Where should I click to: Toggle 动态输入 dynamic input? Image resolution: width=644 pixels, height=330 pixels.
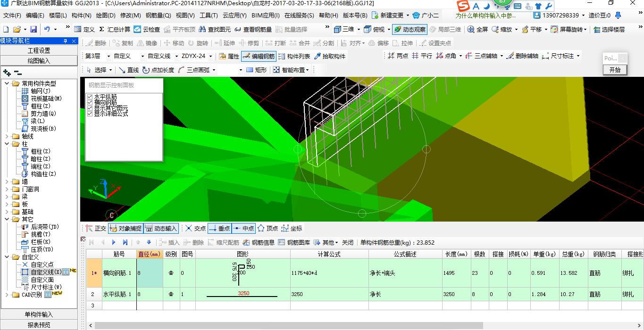pos(161,228)
